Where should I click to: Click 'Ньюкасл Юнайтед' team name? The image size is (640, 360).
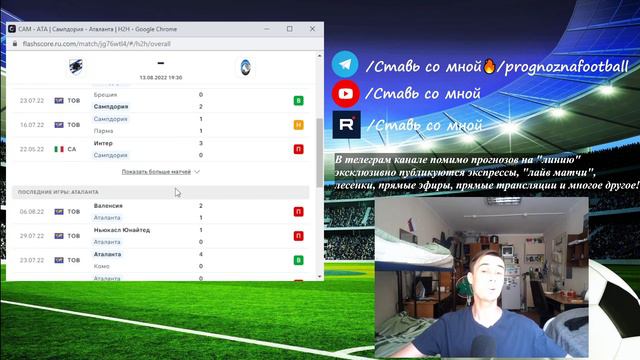pos(122,230)
